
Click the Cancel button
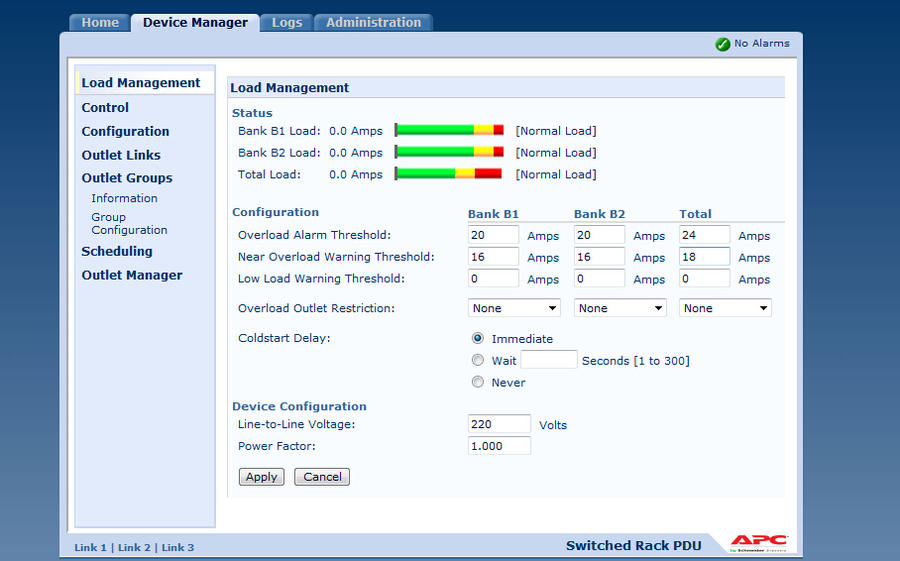coord(322,477)
